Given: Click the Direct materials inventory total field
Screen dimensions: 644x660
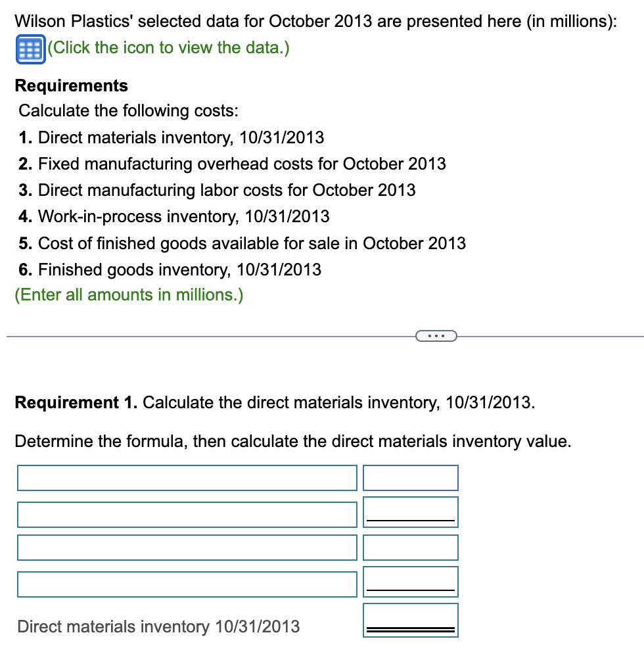Looking at the screenshot, I should coord(410,620).
